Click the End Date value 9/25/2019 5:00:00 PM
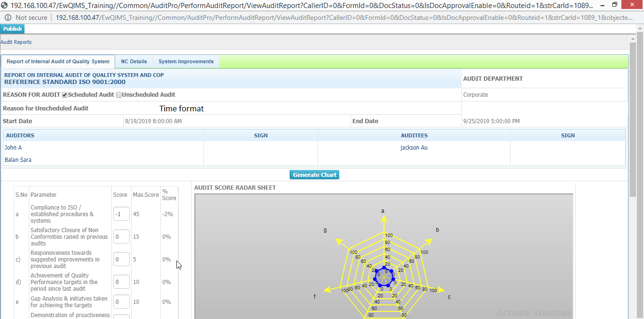Image resolution: width=644 pixels, height=319 pixels. pyautogui.click(x=492, y=121)
